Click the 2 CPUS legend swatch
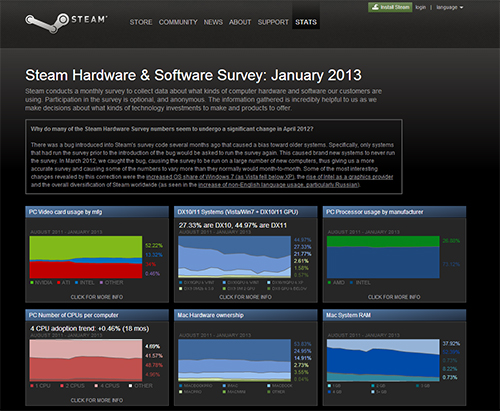 (62, 386)
